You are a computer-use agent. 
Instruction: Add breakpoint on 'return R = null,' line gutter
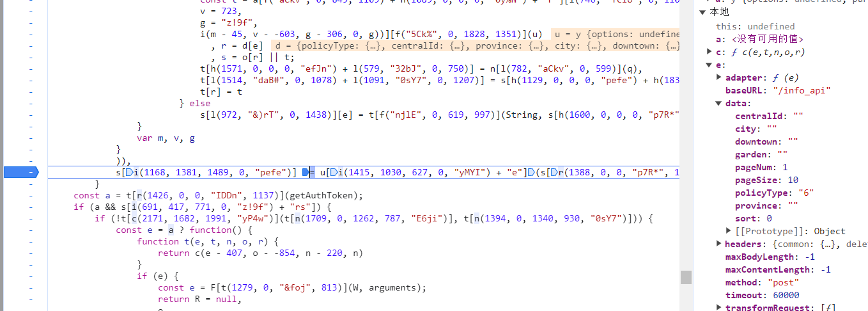[29, 299]
